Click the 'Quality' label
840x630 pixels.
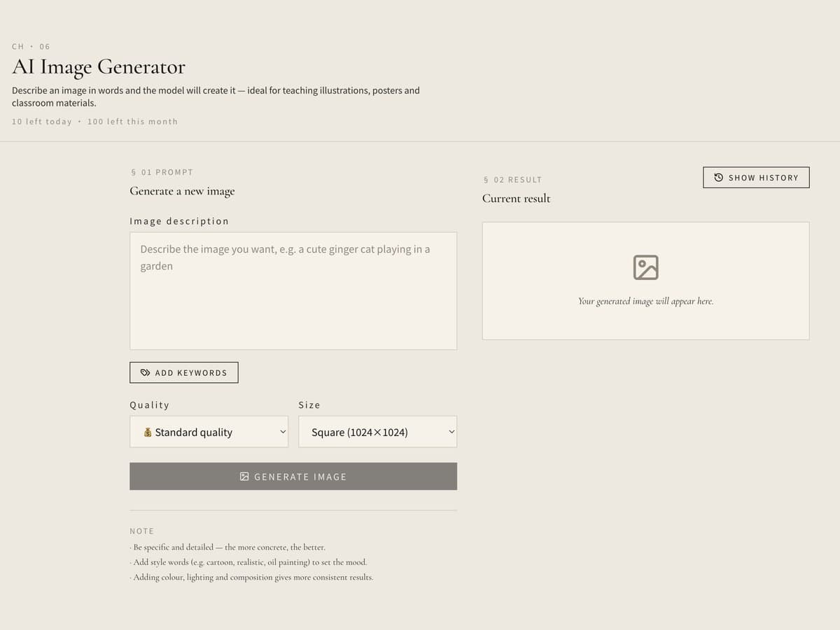150,405
